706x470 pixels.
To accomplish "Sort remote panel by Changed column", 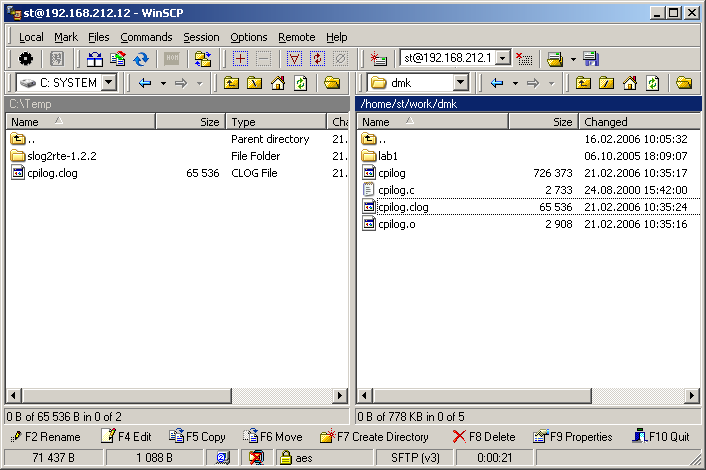I will [639, 122].
